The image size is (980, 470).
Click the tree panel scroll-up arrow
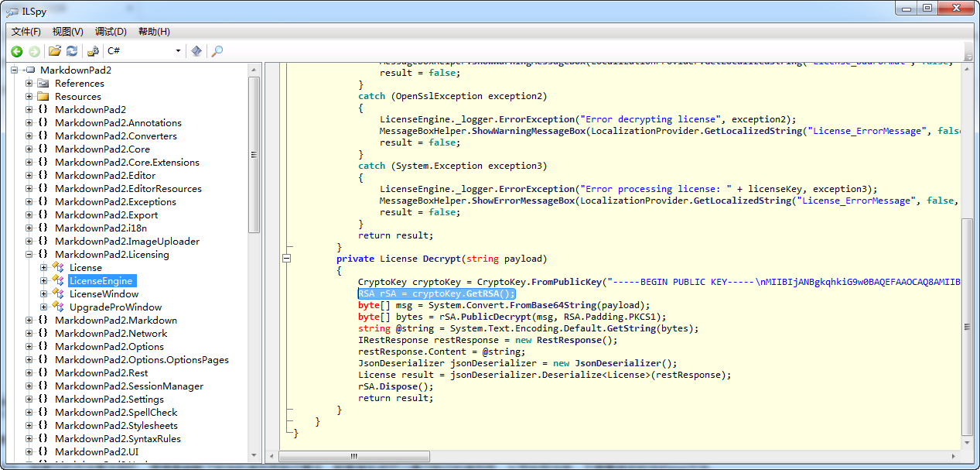[x=254, y=70]
